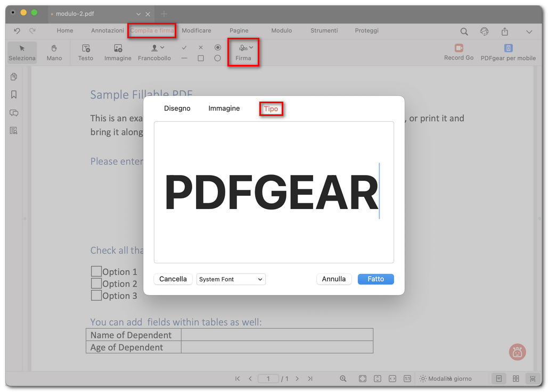Open the Testo tool
The height and width of the screenshot is (392, 548).
[x=85, y=52]
